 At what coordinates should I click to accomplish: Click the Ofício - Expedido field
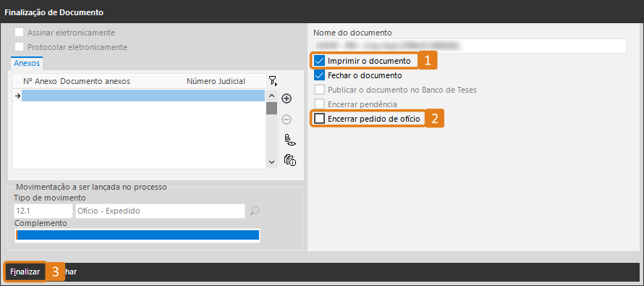[x=160, y=211]
